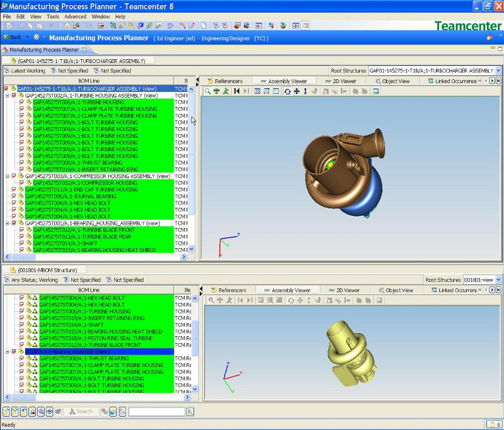Click the red remove-line icon in main toolbar
This screenshot has width=504, height=430.
101,26
